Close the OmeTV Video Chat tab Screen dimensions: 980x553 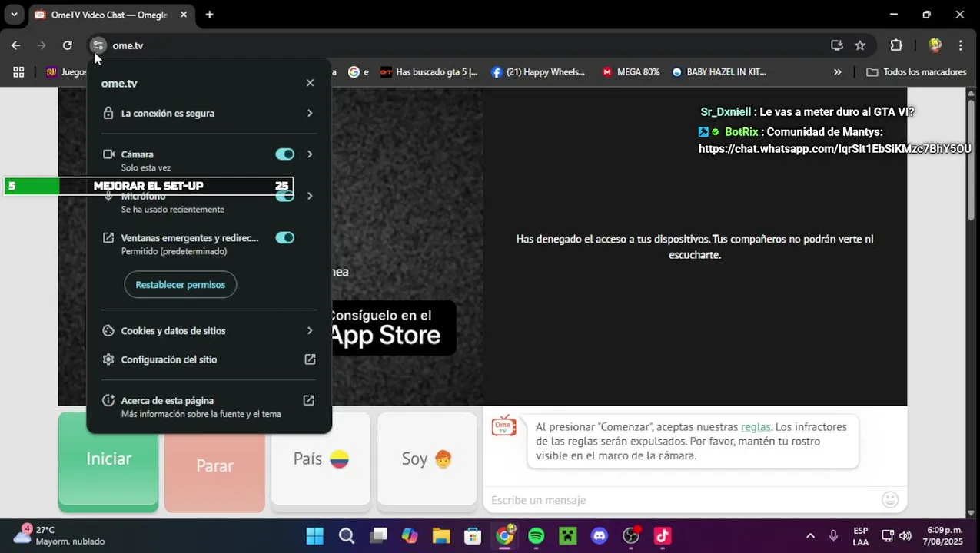[184, 15]
